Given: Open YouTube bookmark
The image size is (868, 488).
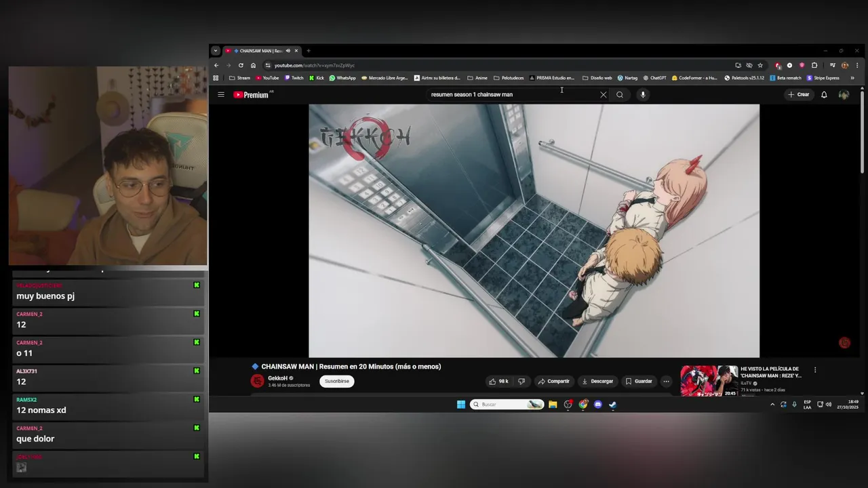Looking at the screenshot, I should [267, 78].
